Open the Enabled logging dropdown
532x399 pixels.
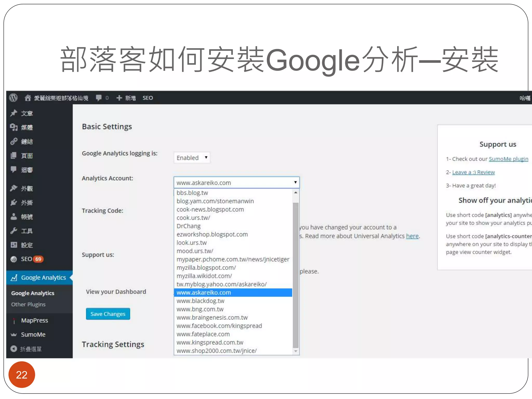(192, 158)
